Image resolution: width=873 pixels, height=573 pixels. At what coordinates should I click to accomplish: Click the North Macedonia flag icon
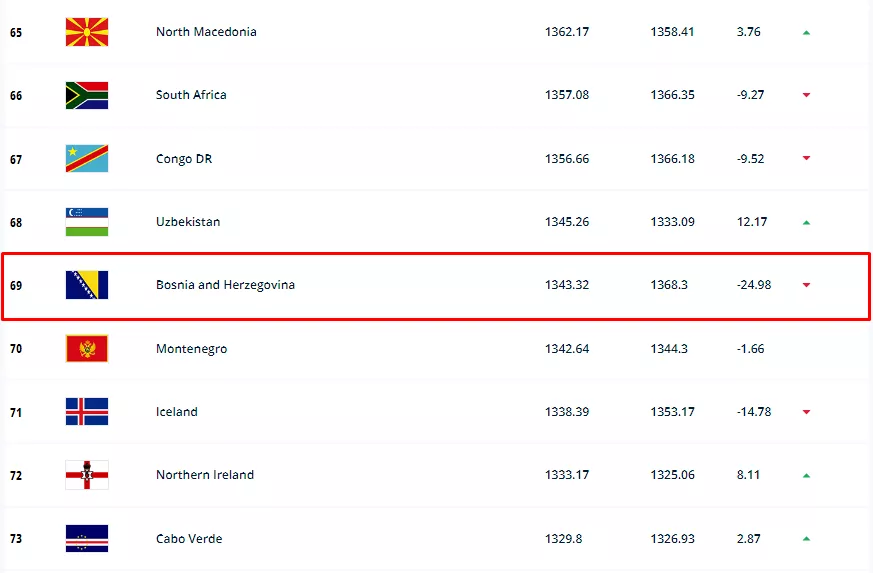87,32
